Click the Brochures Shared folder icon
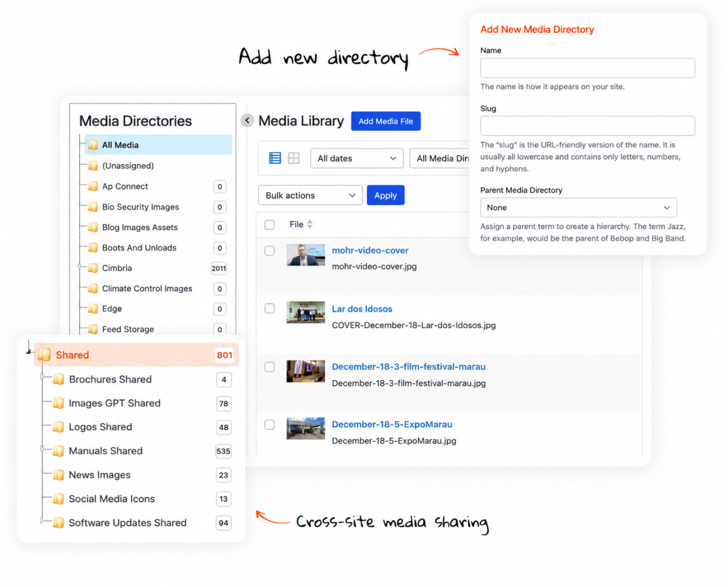This screenshot has height=587, width=728. (x=58, y=379)
